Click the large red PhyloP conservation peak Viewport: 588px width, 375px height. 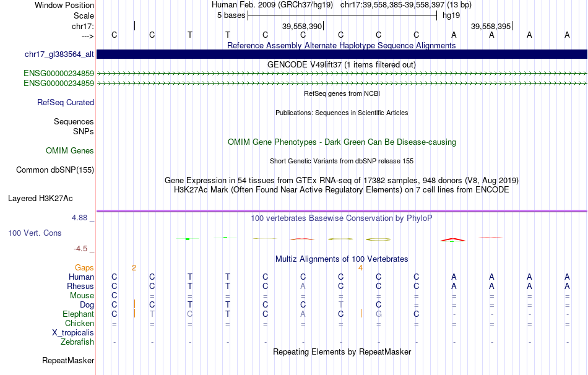click(453, 239)
